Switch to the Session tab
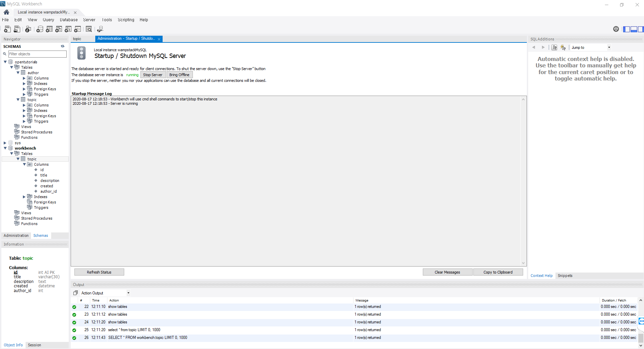The width and height of the screenshot is (644, 349). 34,345
